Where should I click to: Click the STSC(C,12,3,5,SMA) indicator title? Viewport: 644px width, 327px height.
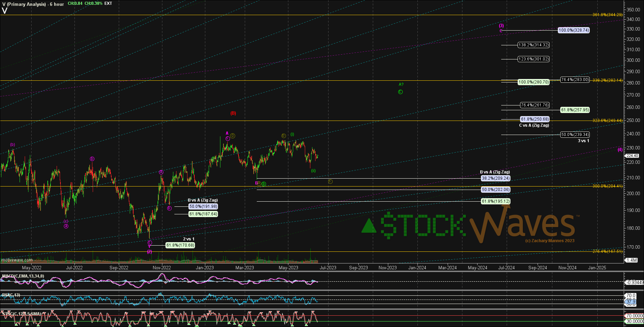21,314
